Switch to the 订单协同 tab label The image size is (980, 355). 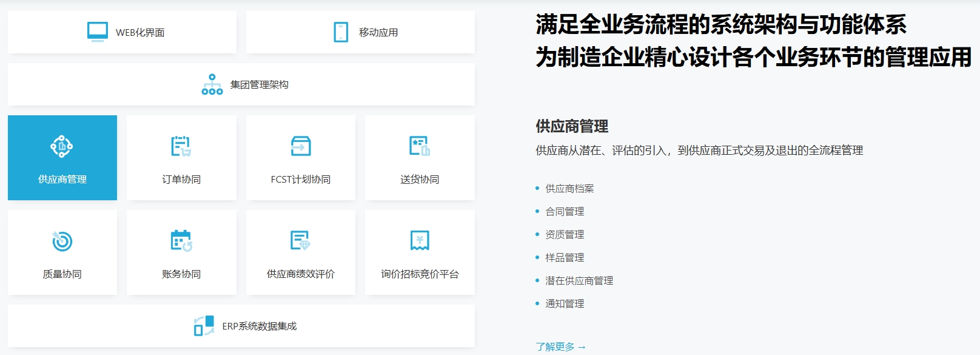point(181,180)
